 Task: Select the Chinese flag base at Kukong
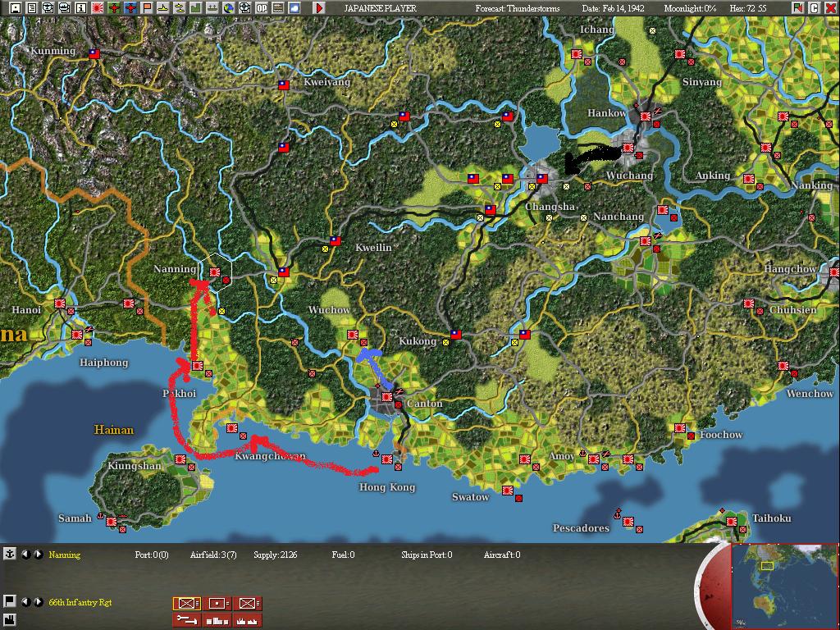(x=455, y=335)
